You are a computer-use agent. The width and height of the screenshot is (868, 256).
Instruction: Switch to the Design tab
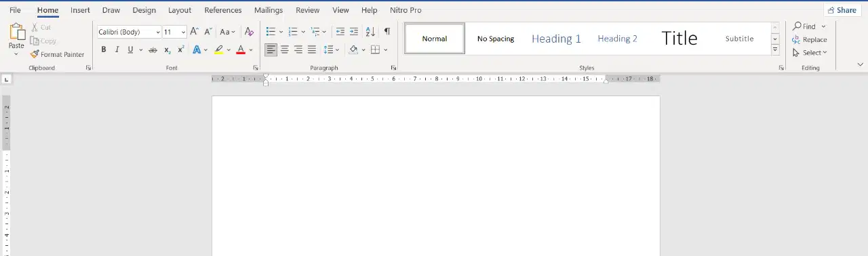(x=144, y=10)
